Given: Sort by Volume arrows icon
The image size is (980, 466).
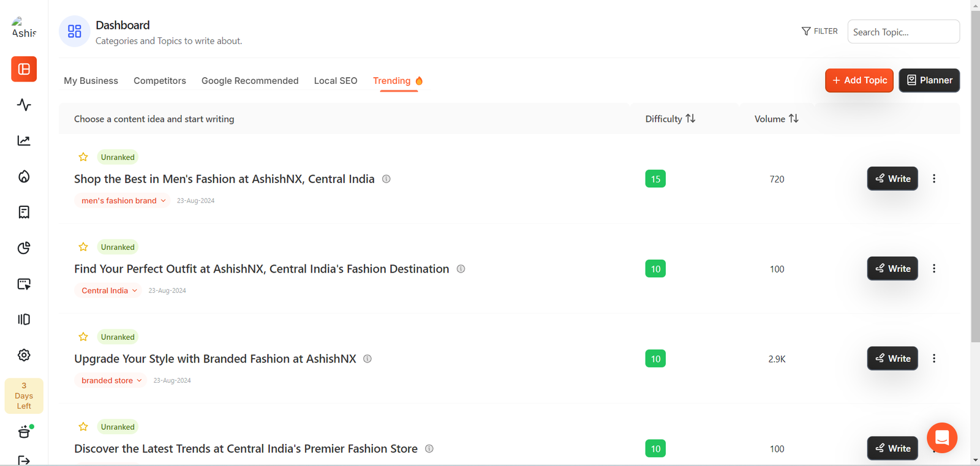Looking at the screenshot, I should 794,119.
